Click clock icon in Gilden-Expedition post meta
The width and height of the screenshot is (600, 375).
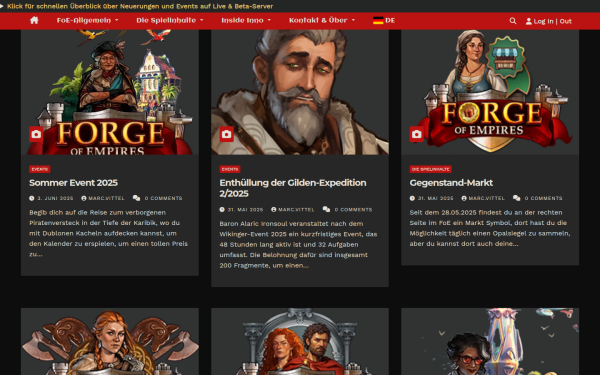coord(222,209)
